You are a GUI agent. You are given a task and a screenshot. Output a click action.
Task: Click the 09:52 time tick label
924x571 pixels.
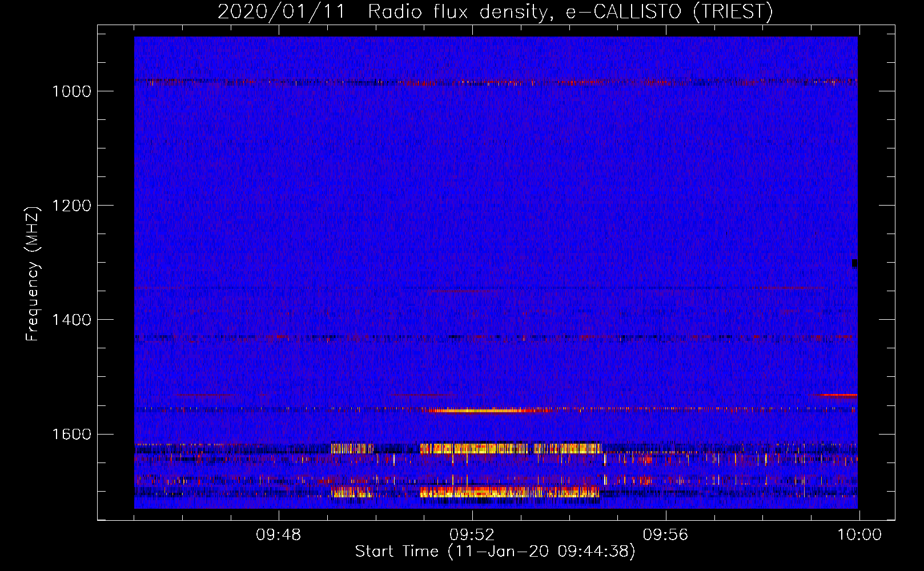point(472,535)
